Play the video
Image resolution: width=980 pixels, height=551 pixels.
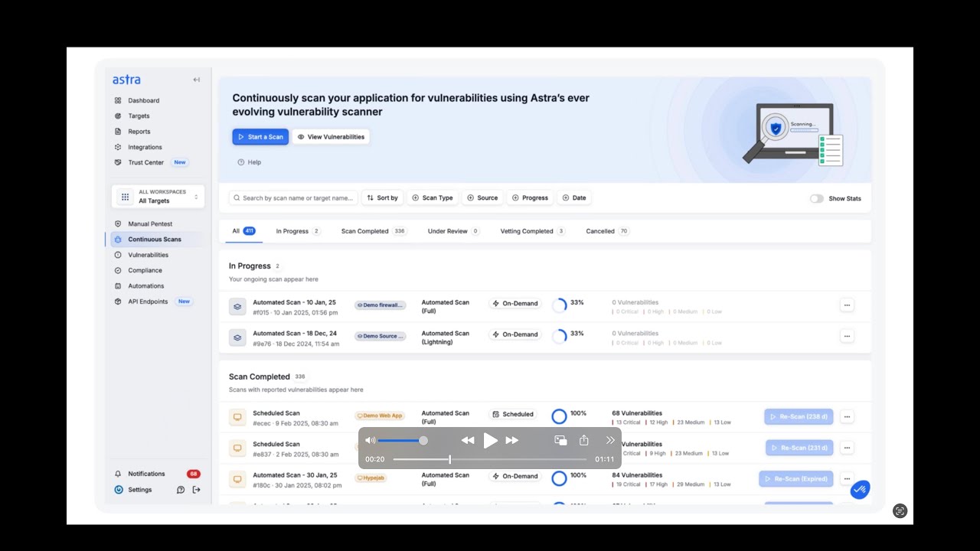[491, 440]
